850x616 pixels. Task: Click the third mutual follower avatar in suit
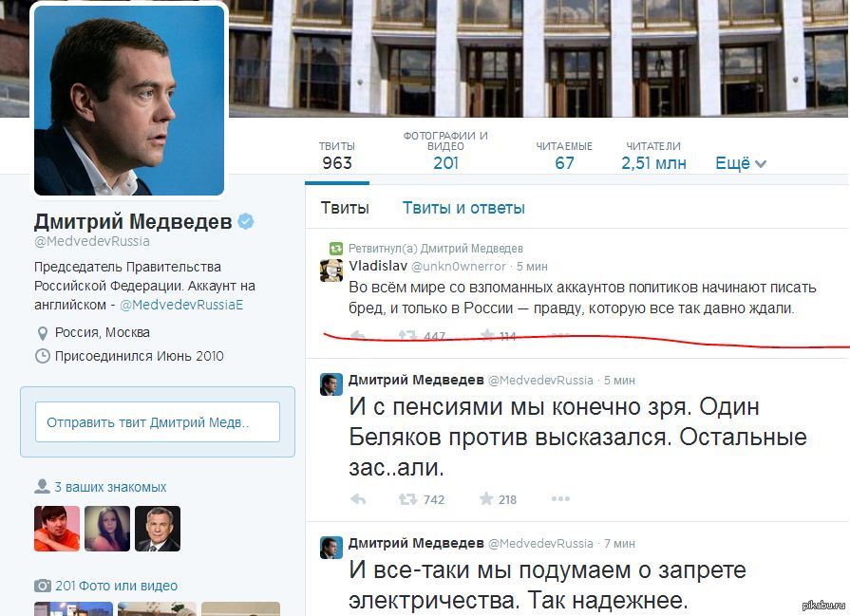click(x=158, y=529)
